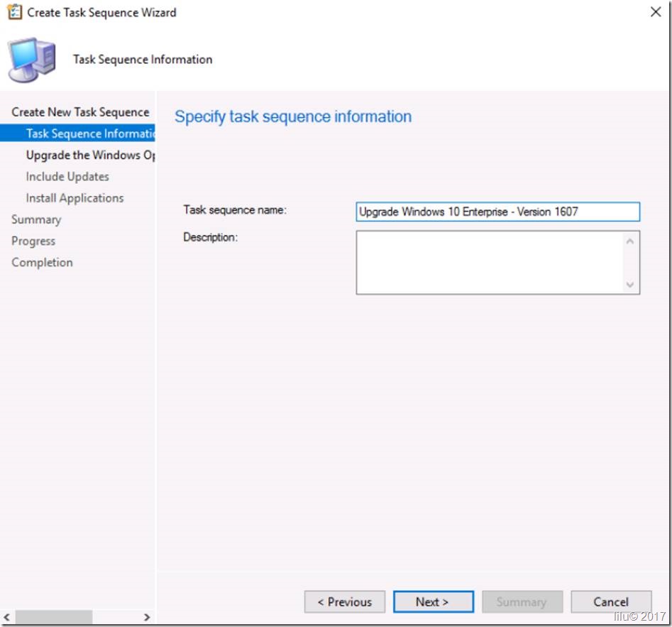
Task: Select the highlighted Task Sequence Information step
Action: (77, 133)
